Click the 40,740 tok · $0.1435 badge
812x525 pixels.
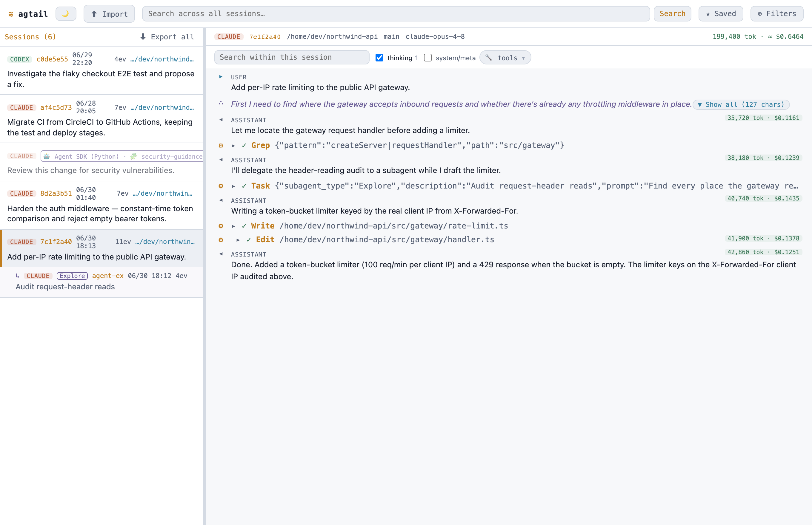tap(763, 198)
